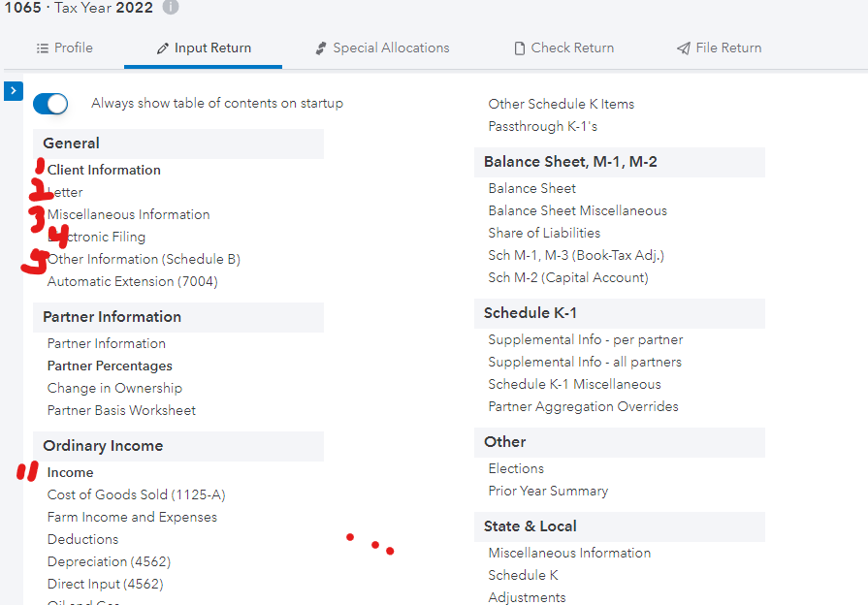Screen dimensions: 868x605
Task: Go to Balance Sheet input
Action: point(531,188)
